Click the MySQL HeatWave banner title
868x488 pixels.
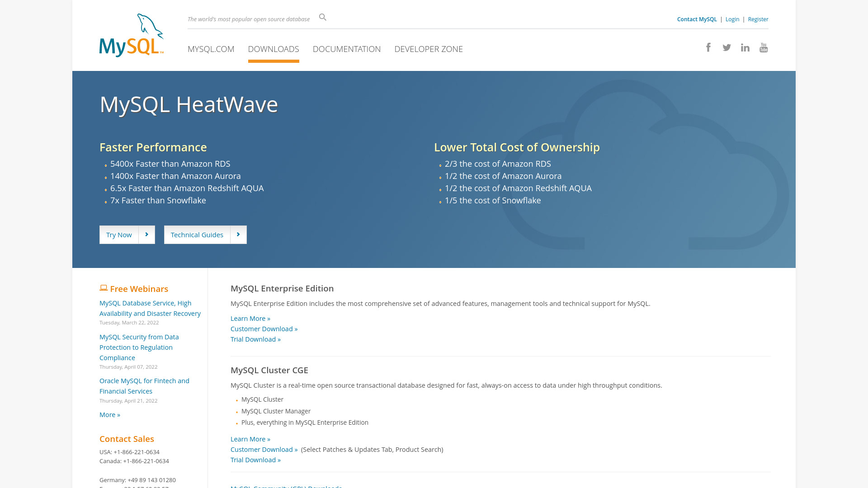click(x=189, y=104)
